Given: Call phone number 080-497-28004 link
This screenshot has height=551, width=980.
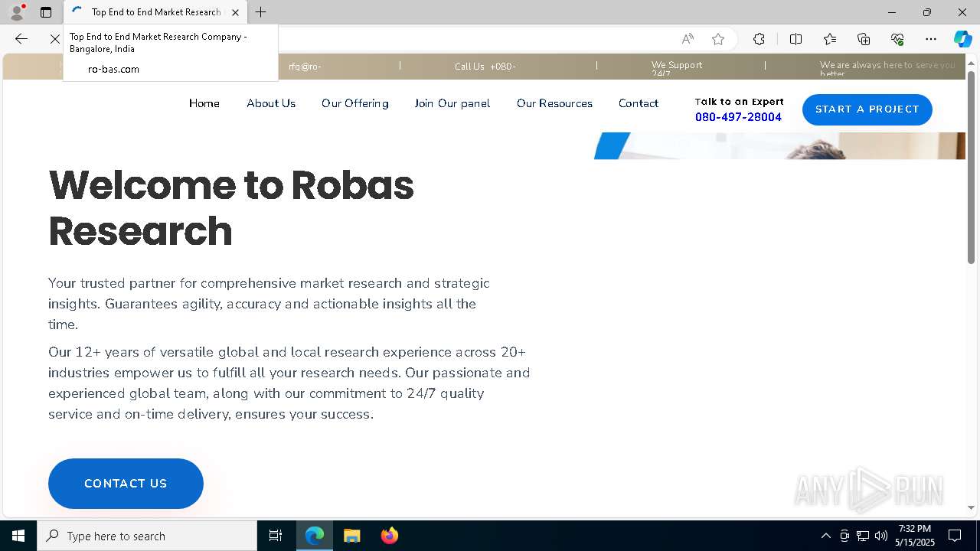Looking at the screenshot, I should [738, 117].
